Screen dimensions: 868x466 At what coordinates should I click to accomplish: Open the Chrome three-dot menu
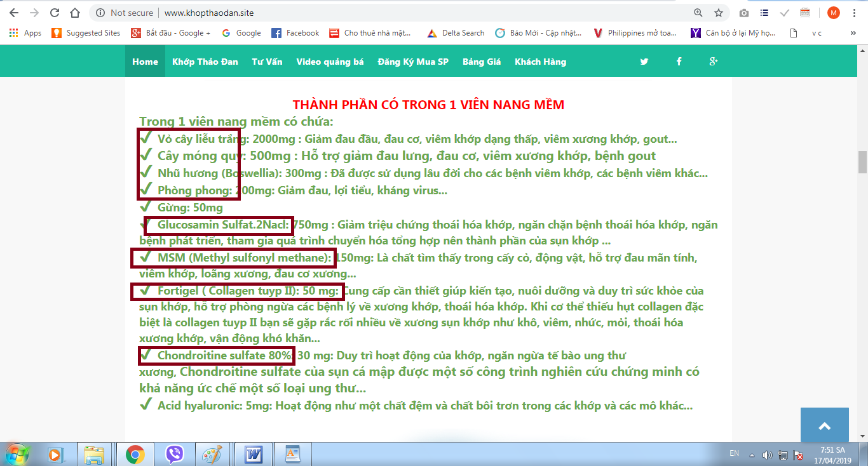[x=855, y=13]
